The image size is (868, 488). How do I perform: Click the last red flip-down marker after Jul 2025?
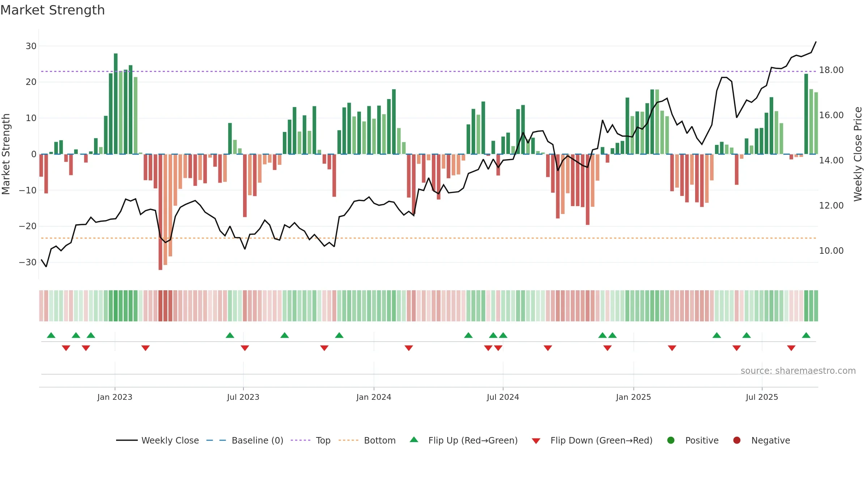(x=791, y=348)
